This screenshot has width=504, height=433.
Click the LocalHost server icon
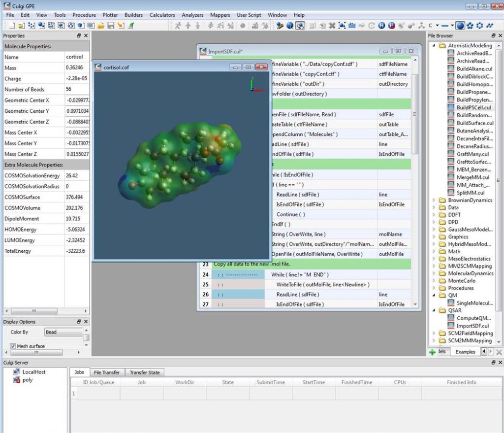click(16, 372)
